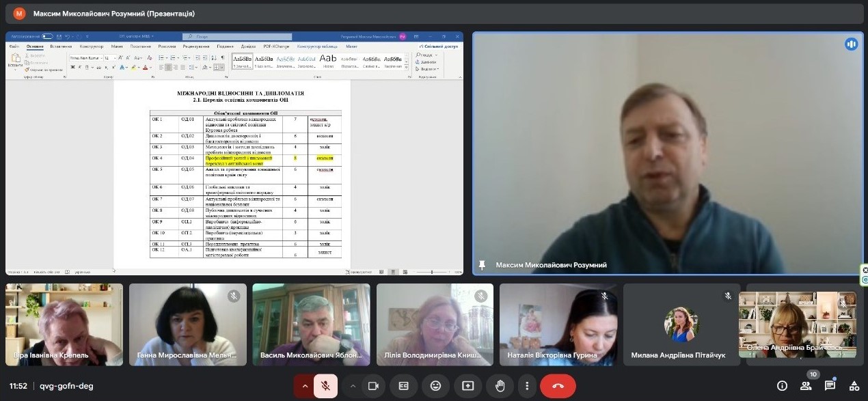Image resolution: width=868 pixels, height=401 pixels.
Task: Unmute the microphone in the call bar
Action: point(325,386)
